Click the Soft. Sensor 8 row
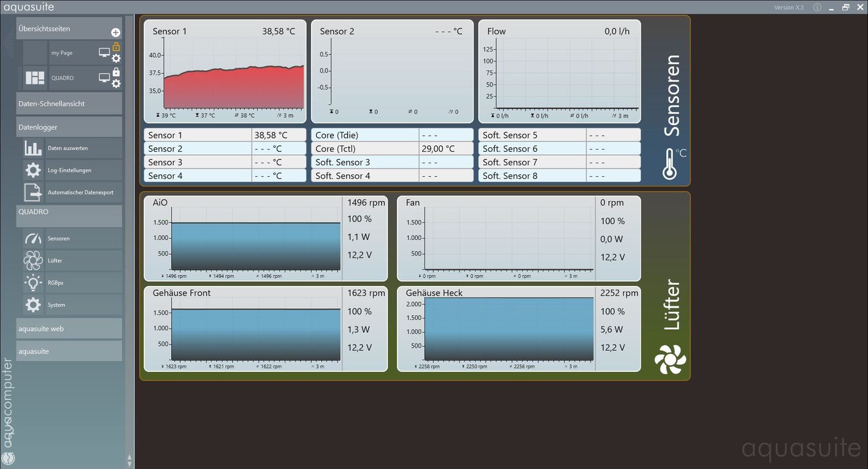The image size is (868, 469). point(560,175)
